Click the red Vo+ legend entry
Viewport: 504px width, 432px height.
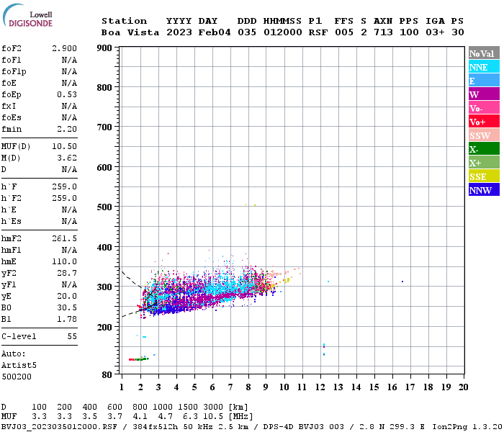[x=484, y=122]
